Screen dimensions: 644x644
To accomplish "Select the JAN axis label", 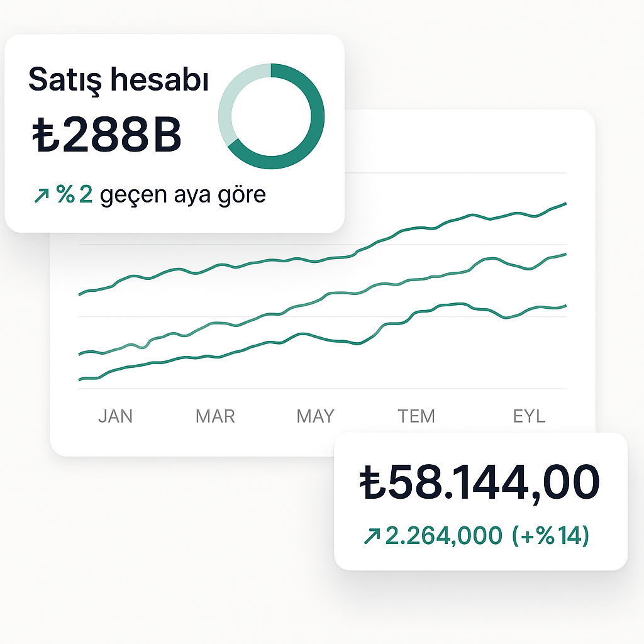I will pos(116,416).
